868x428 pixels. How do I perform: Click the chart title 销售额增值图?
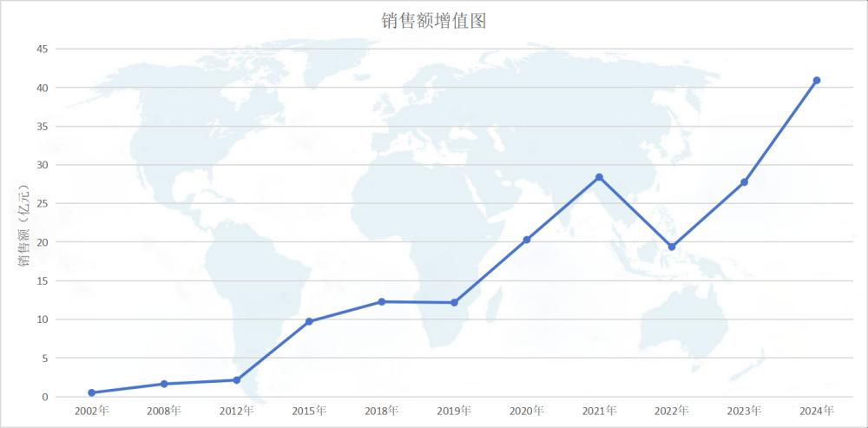pyautogui.click(x=433, y=21)
